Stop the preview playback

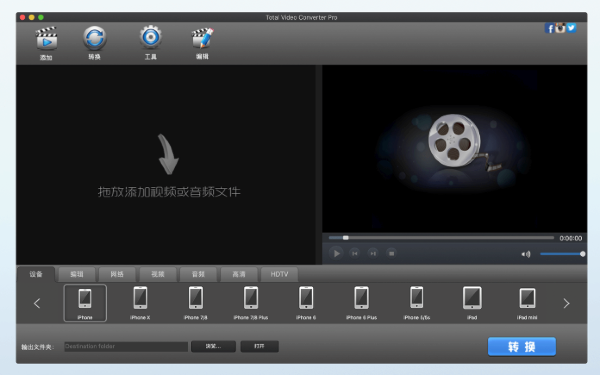(x=391, y=253)
